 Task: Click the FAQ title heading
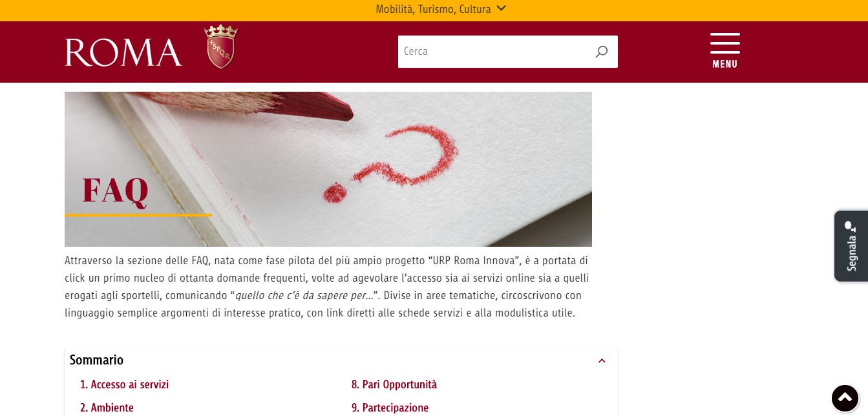115,190
